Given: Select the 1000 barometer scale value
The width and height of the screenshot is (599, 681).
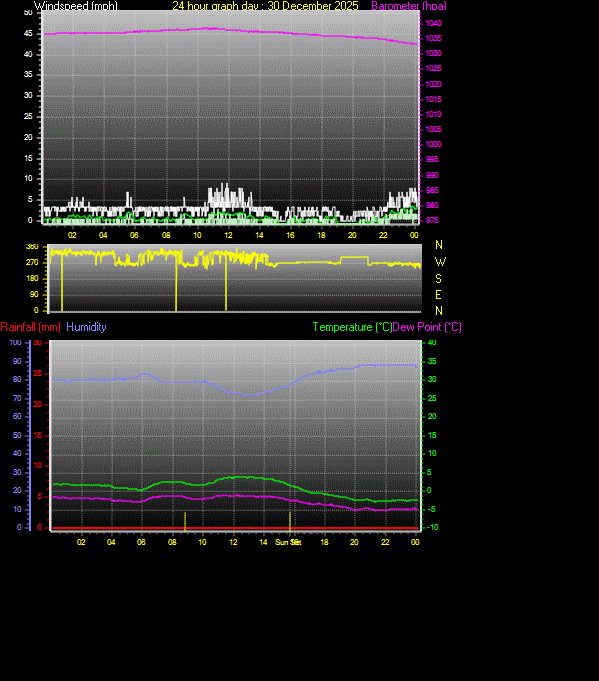Looking at the screenshot, I should tap(433, 144).
